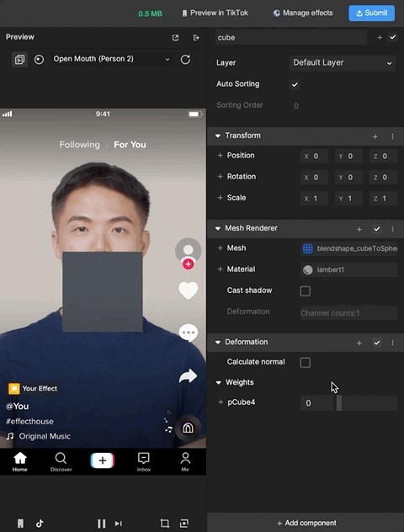This screenshot has width=404, height=532.
Task: Click the Your Effect badge in preview
Action: click(x=33, y=389)
